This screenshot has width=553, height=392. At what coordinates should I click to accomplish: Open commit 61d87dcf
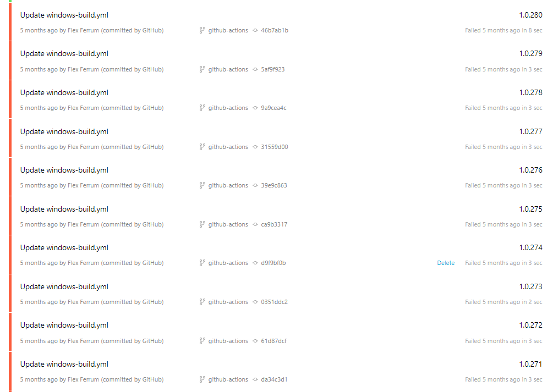tap(273, 341)
